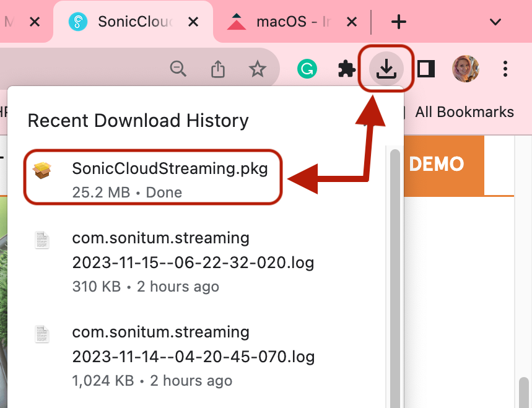
Task: Click the macOS tab favicon
Action: (237, 22)
